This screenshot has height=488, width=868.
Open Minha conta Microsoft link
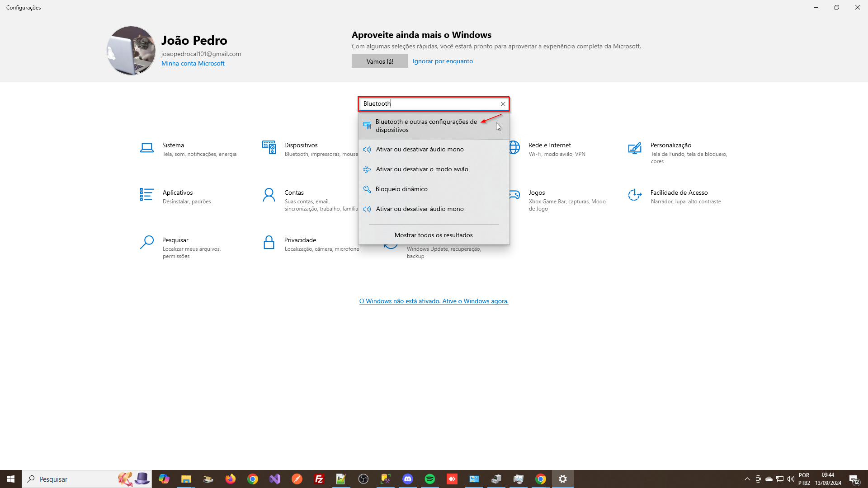tap(193, 63)
